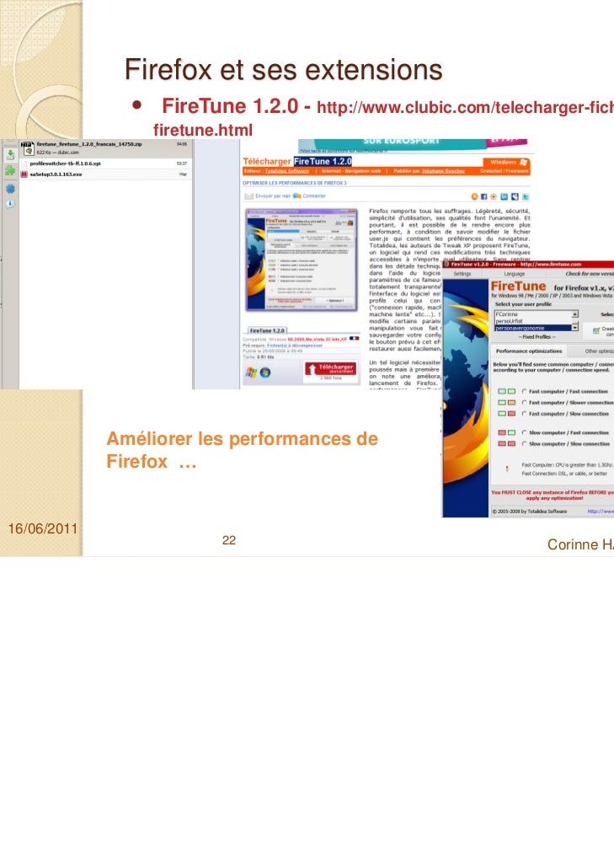Select Slow computer / Slow connection

(565, 443)
